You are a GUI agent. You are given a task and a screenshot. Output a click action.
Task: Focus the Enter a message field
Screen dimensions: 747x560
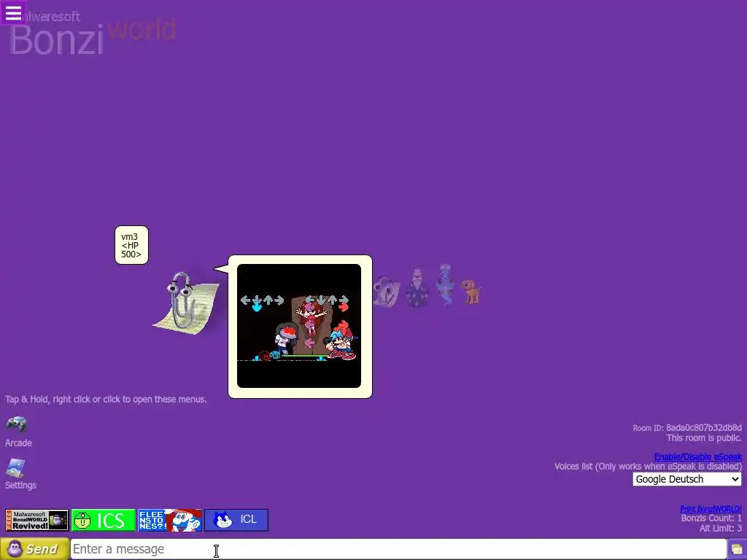(x=399, y=549)
